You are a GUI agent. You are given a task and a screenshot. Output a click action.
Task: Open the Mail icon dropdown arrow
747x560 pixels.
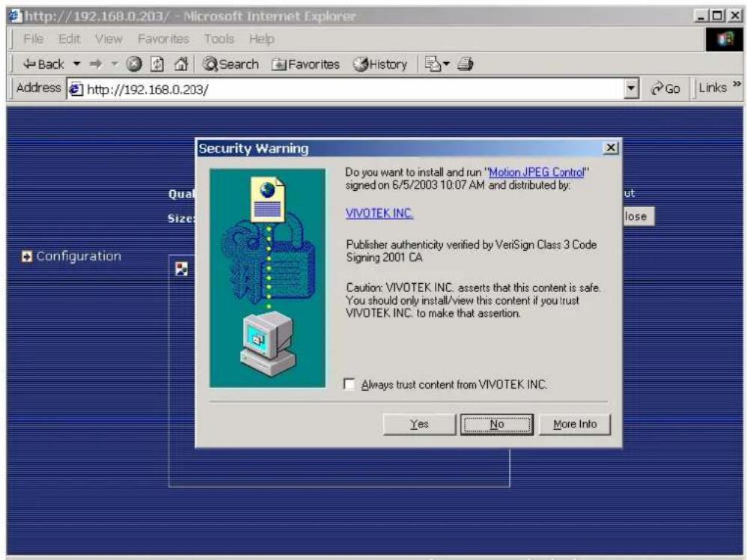pos(446,64)
